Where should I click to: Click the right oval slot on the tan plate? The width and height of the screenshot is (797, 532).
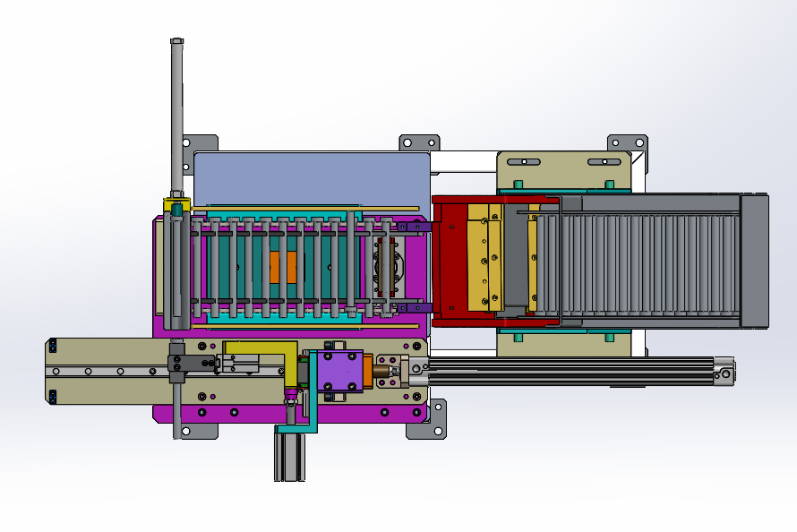click(x=604, y=162)
